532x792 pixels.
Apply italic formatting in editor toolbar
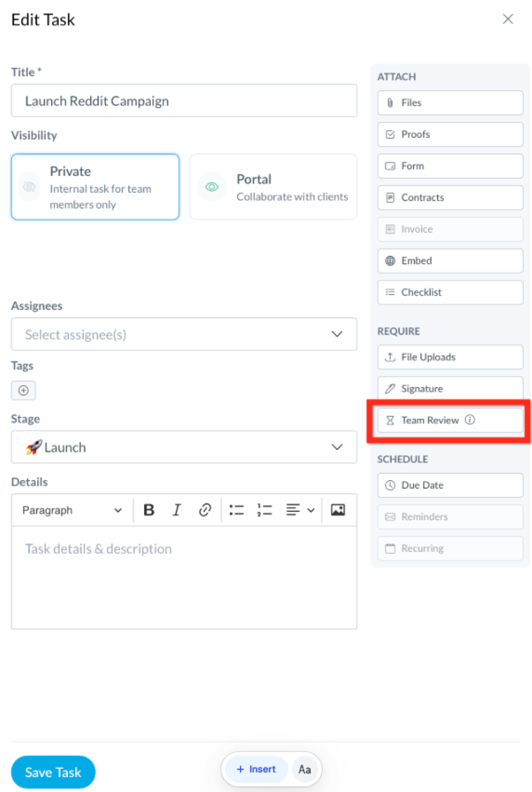click(177, 510)
